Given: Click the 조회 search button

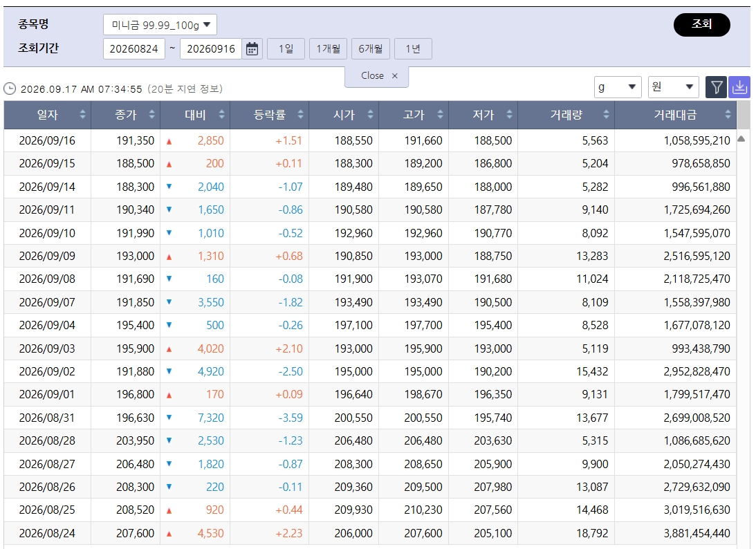Looking at the screenshot, I should [701, 25].
